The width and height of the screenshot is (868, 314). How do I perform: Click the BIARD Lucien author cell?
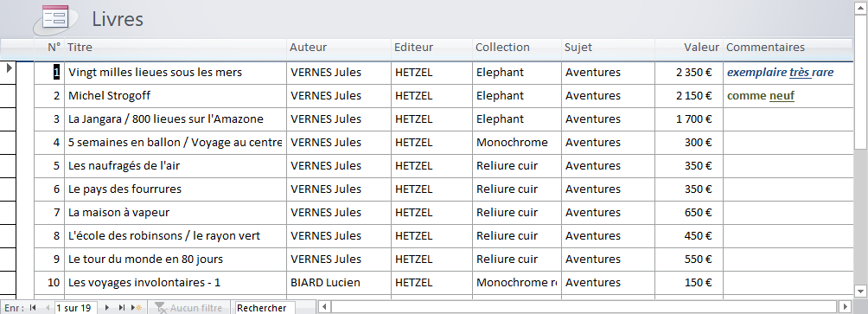[339, 283]
